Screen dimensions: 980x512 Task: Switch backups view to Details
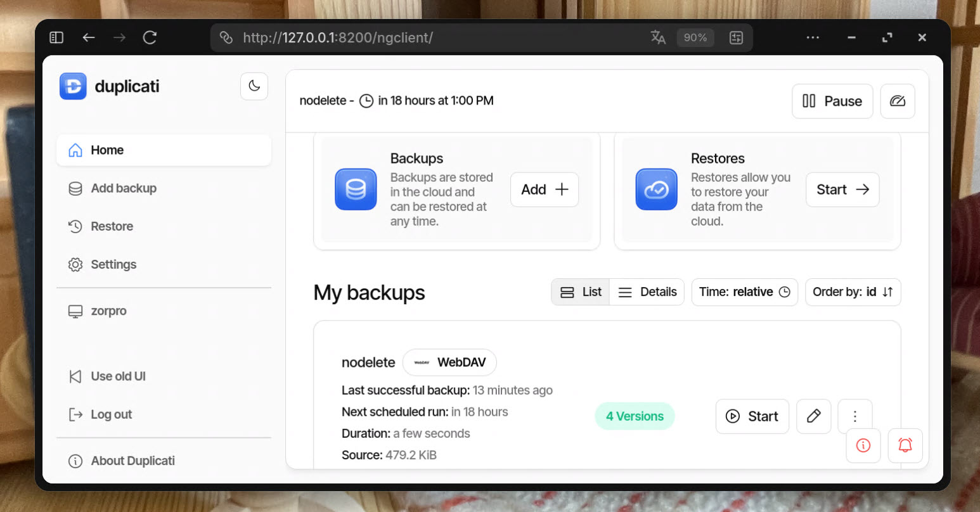click(647, 292)
